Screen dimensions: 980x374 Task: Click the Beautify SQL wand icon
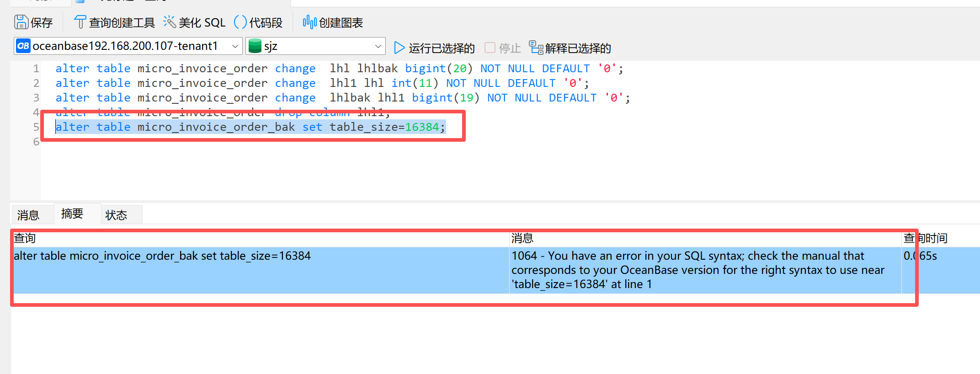point(170,22)
